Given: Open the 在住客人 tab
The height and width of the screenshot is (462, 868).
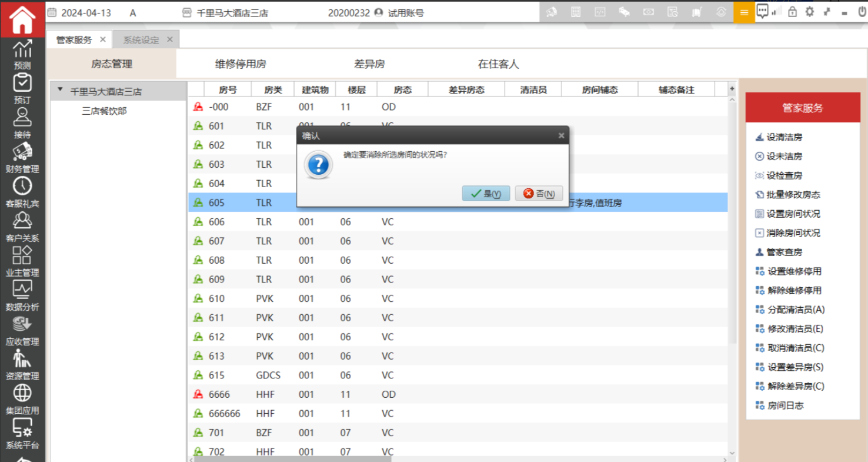Looking at the screenshot, I should pyautogui.click(x=498, y=64).
